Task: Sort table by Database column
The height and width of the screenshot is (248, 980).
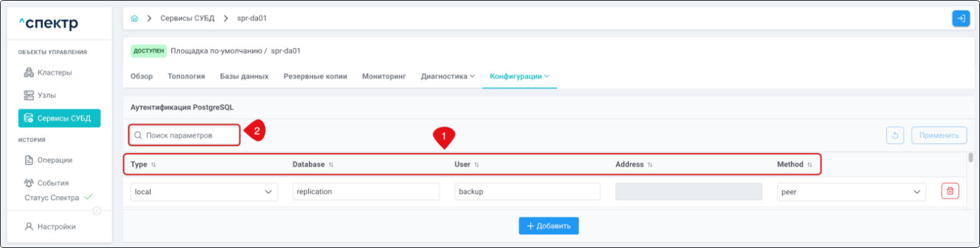Action: click(x=331, y=165)
